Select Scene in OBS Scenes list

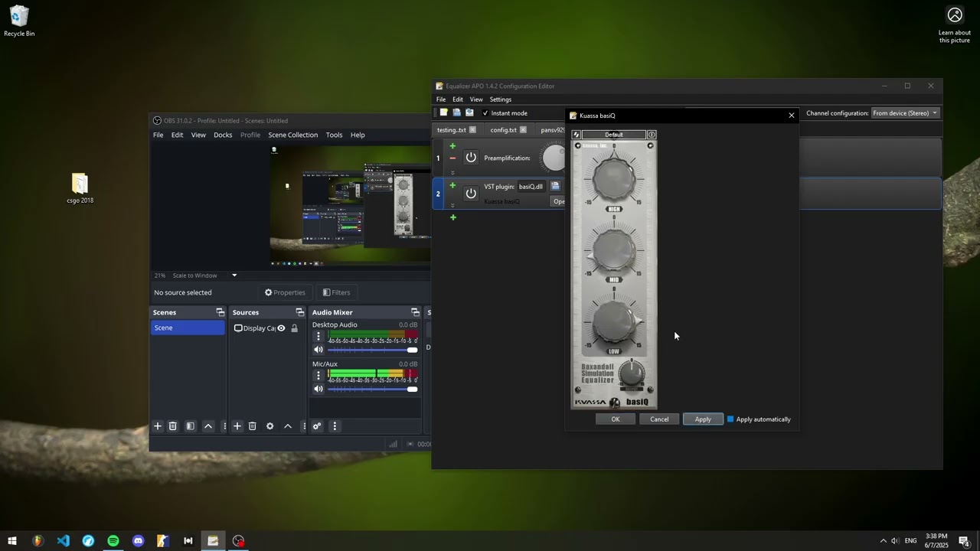click(x=188, y=328)
